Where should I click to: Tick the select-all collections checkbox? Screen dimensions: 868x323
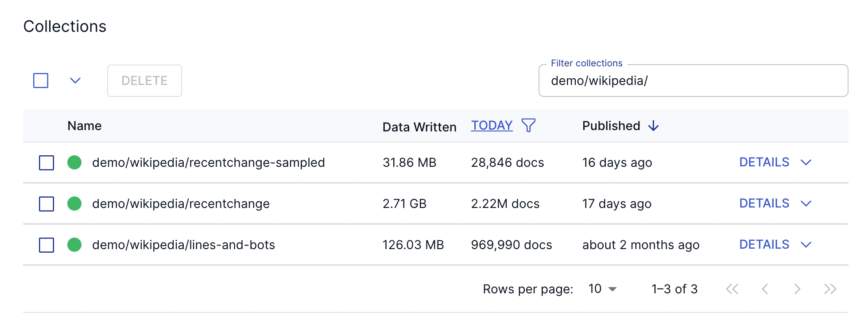[41, 81]
